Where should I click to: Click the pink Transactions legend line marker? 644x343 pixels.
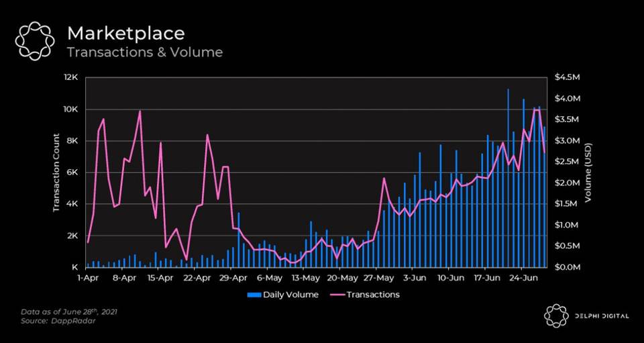[331, 295]
